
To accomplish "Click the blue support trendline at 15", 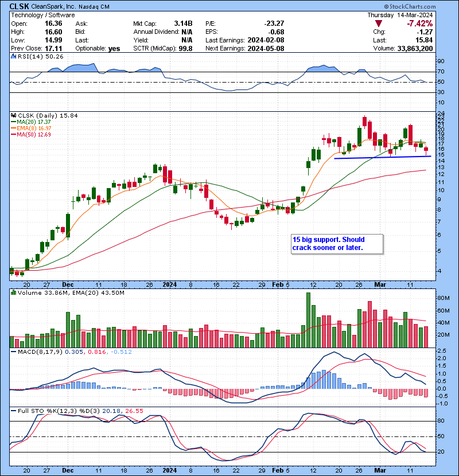I will pos(383,157).
